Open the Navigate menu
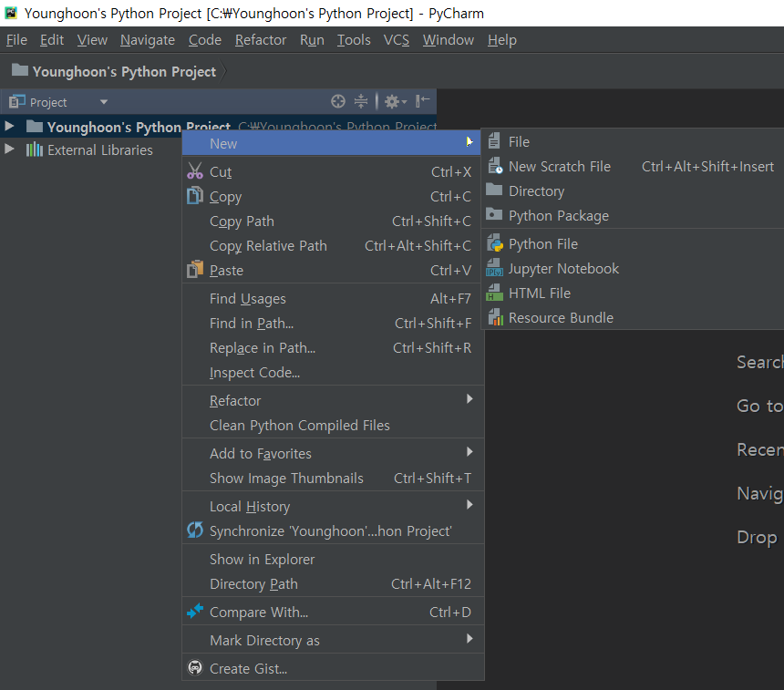Image resolution: width=784 pixels, height=690 pixels. 148,40
